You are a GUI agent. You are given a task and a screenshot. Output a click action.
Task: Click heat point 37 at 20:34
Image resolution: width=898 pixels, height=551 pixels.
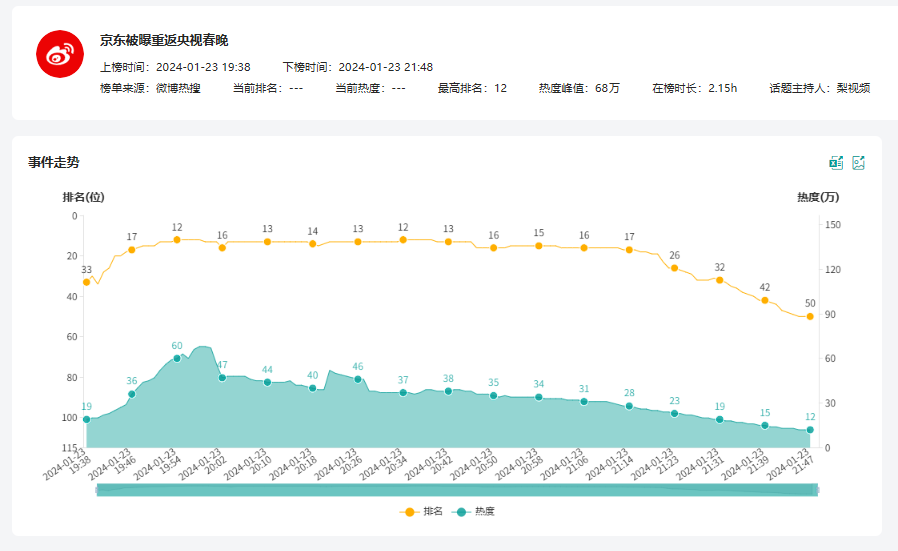[x=403, y=393]
